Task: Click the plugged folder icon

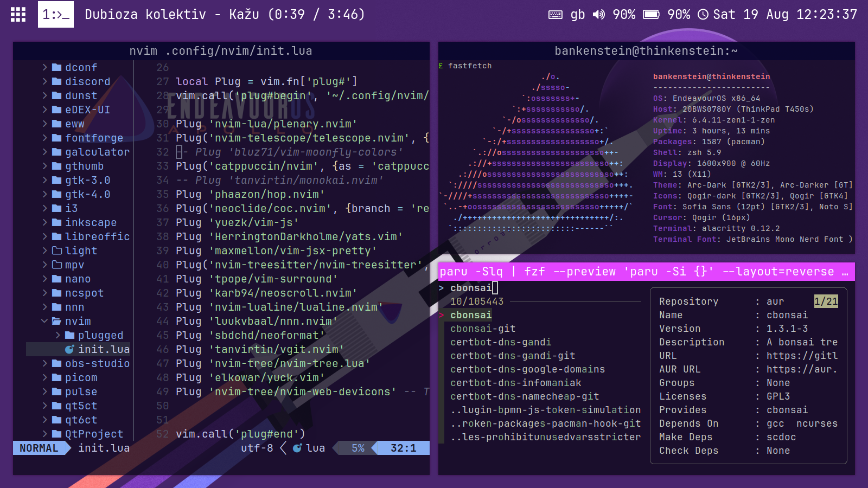Action: 70,335
